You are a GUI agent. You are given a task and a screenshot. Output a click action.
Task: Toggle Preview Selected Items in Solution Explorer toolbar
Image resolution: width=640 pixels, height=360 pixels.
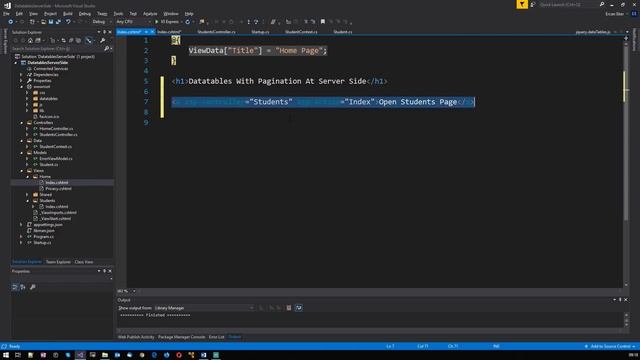tap(89, 40)
